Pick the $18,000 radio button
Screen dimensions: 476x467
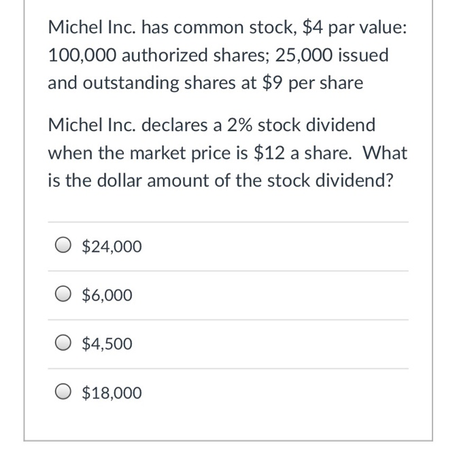(x=63, y=392)
